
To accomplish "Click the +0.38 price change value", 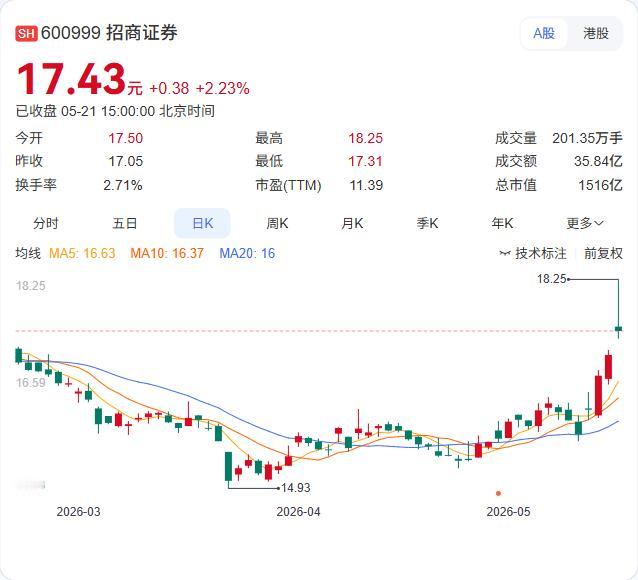I will (x=169, y=88).
